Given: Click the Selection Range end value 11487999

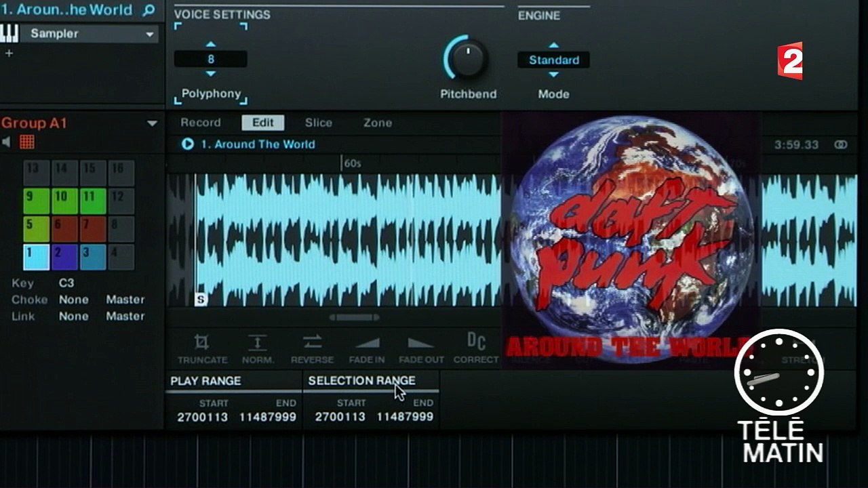Looking at the screenshot, I should (406, 418).
